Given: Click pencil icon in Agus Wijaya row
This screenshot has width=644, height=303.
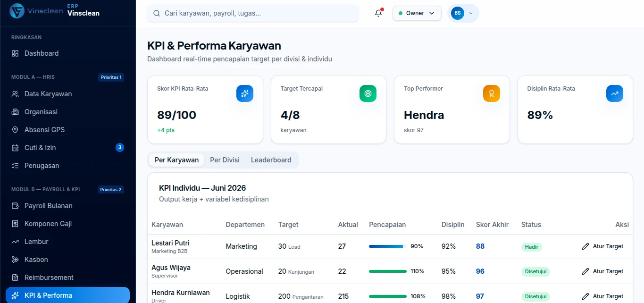Looking at the screenshot, I should coord(585,271).
